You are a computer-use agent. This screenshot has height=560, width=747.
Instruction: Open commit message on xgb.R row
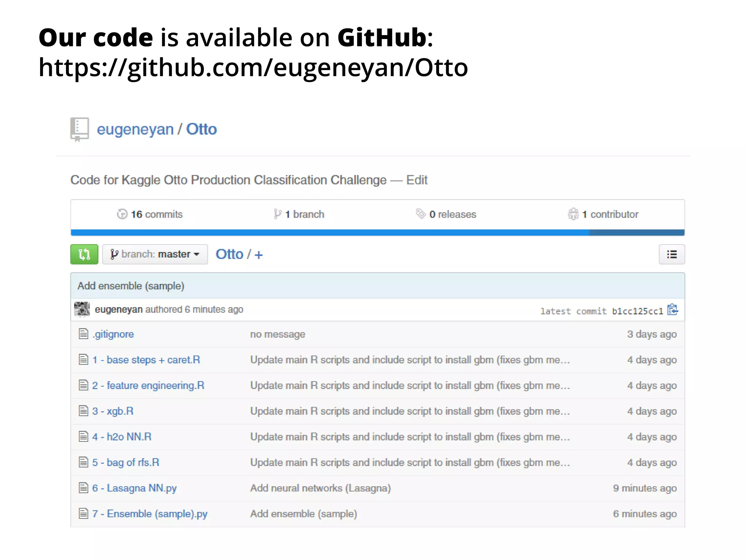(x=410, y=411)
